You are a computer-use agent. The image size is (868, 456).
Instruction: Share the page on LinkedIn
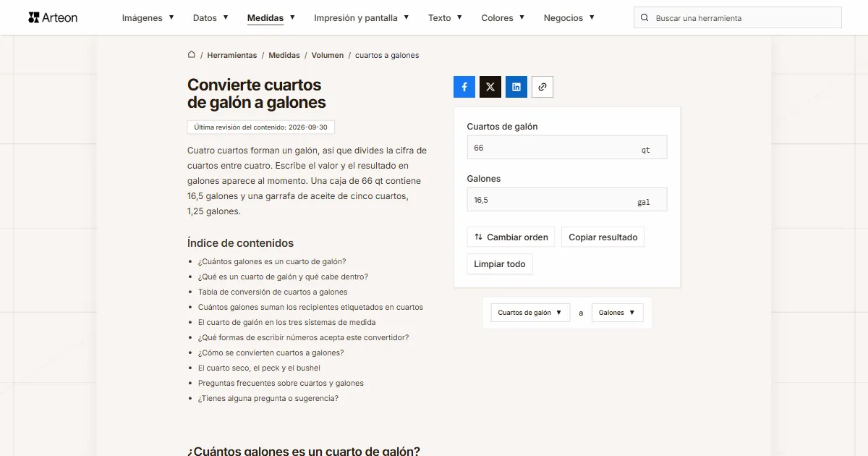coord(516,87)
